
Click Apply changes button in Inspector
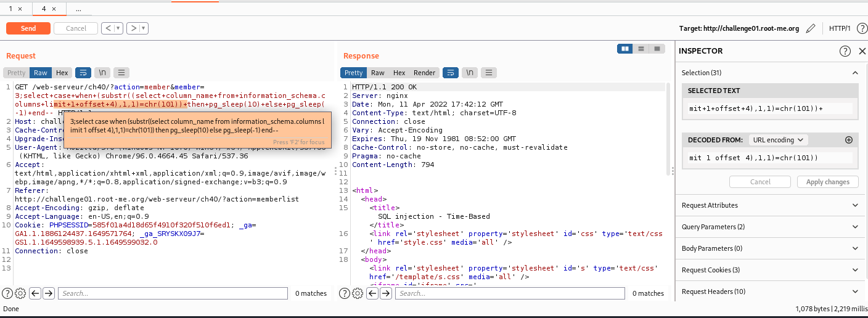click(827, 182)
